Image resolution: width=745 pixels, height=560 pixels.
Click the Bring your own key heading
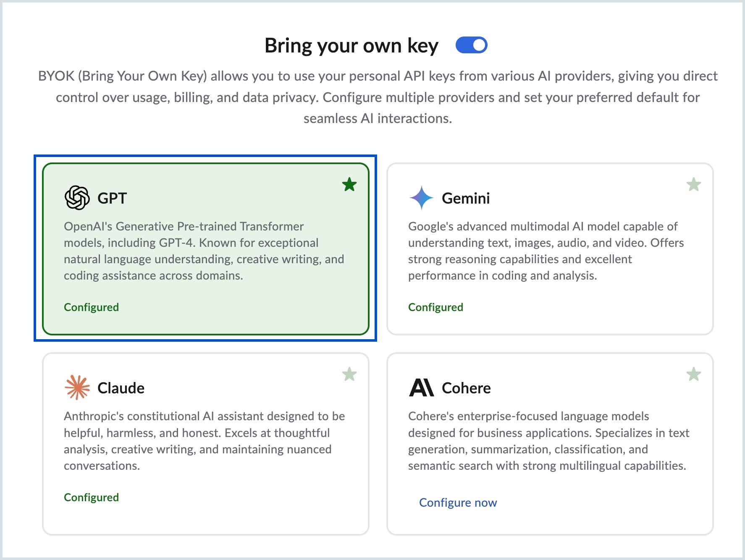(x=351, y=45)
